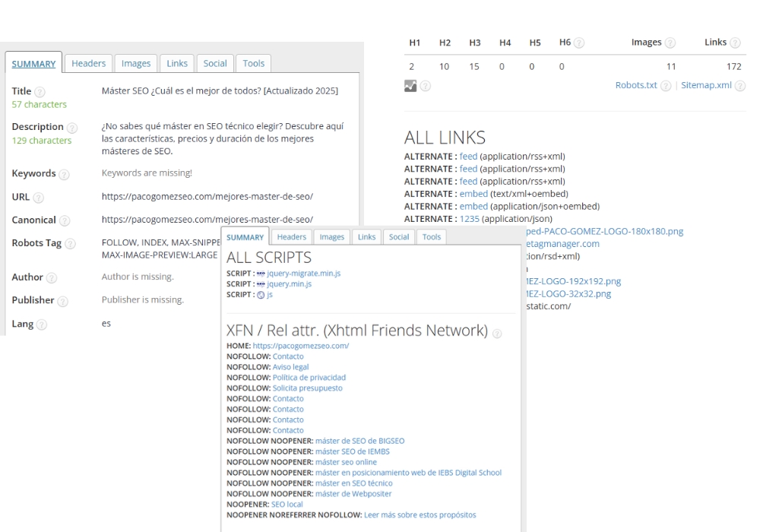Open the Robots.txt link
The width and height of the screenshot is (760, 532).
[635, 85]
